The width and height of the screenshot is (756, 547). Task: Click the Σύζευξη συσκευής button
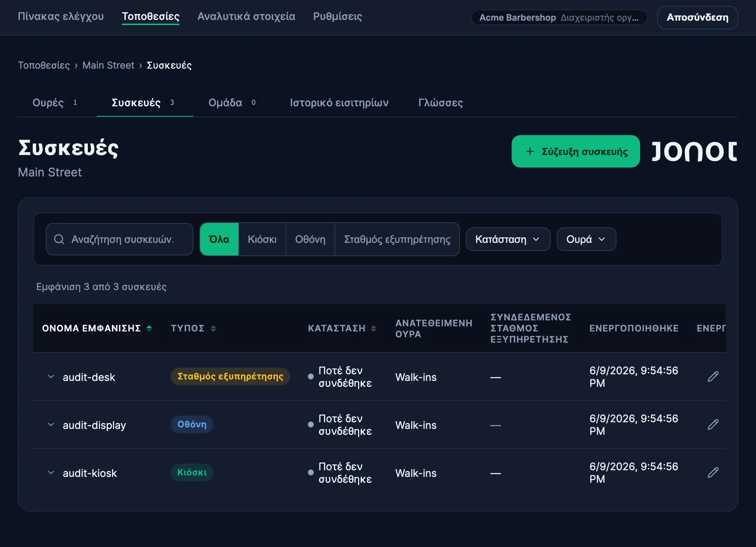575,151
